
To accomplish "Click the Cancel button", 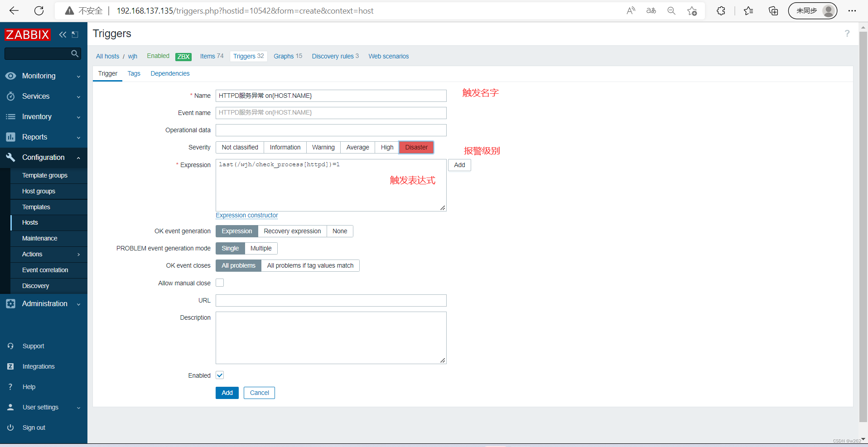I will click(259, 393).
